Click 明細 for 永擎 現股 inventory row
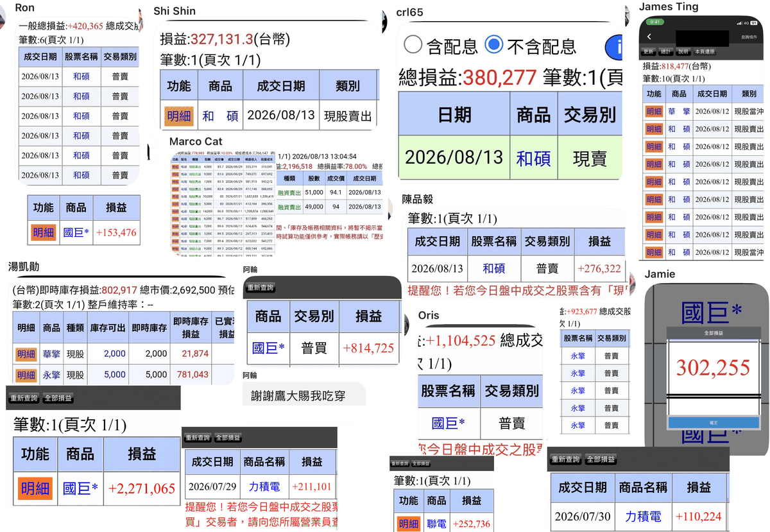 (x=26, y=375)
